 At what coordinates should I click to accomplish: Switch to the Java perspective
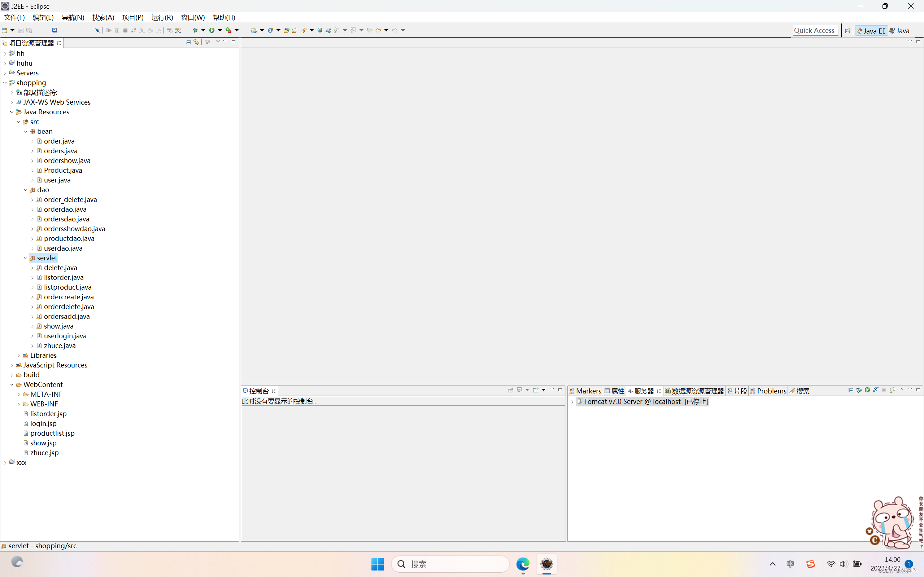[900, 31]
